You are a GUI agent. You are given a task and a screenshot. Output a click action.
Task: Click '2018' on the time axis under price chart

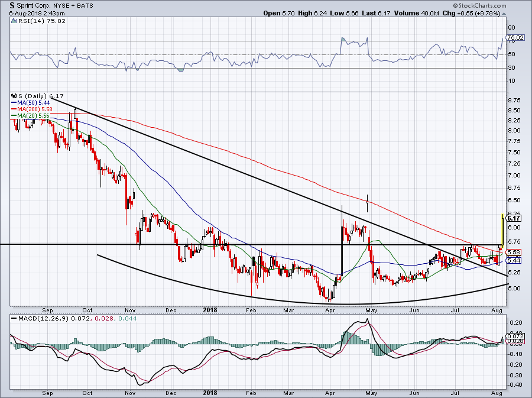coord(210,310)
